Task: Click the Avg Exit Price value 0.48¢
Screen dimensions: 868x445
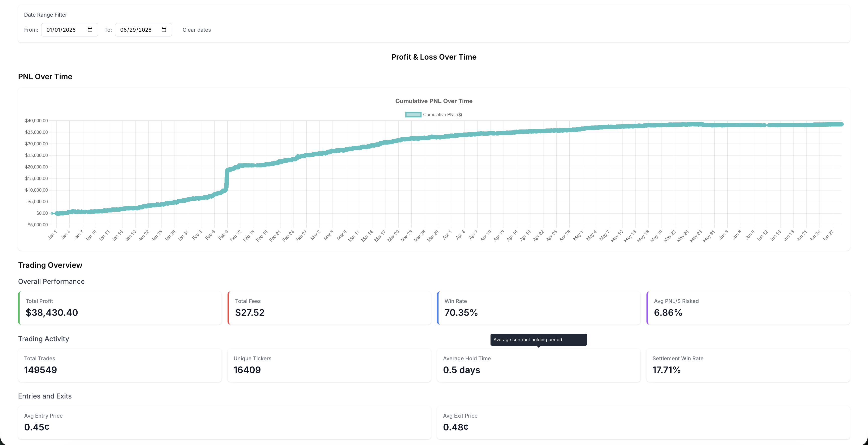Action: pos(456,427)
